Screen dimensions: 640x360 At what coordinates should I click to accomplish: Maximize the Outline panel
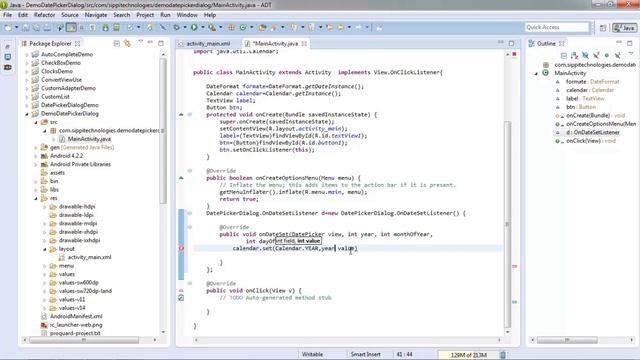click(x=630, y=43)
